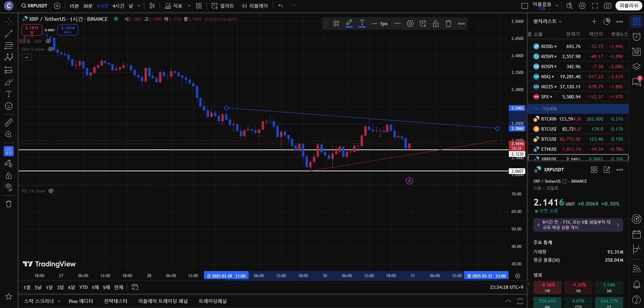Add a compare symbol with plus icon

coord(57,6)
